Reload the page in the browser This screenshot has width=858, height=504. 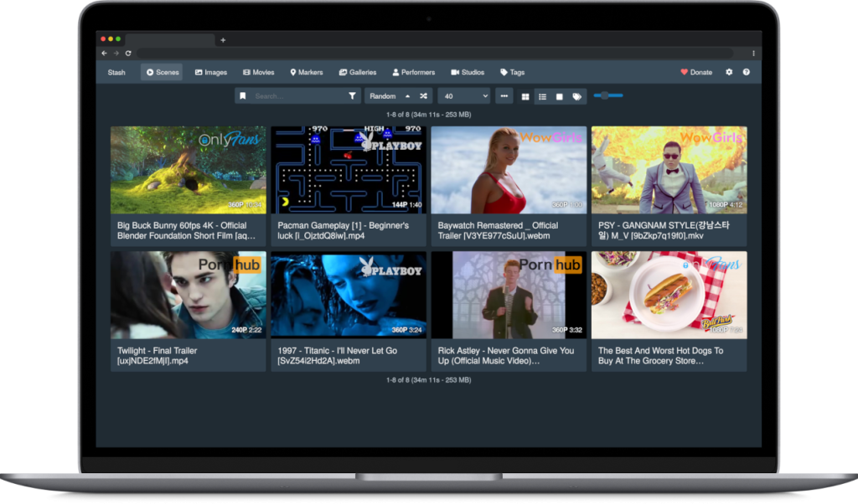point(128,53)
